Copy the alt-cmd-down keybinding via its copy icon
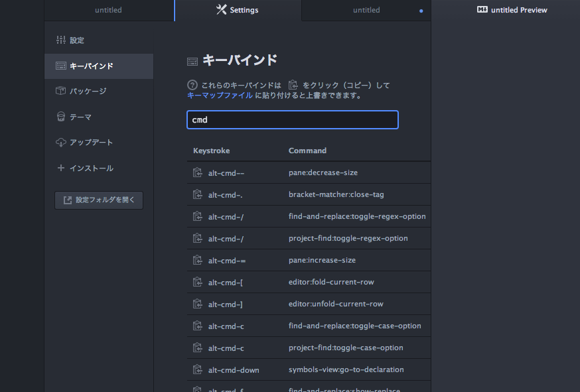The image size is (580, 392). [197, 369]
